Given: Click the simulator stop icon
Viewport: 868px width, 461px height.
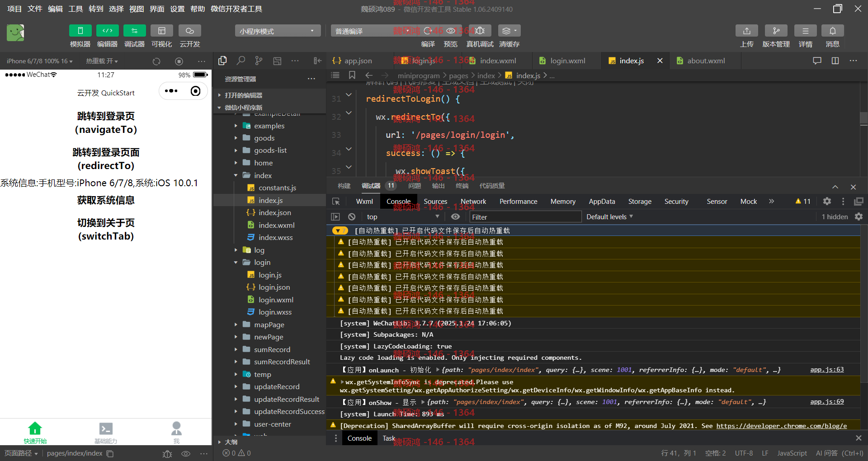Looking at the screenshot, I should coord(179,61).
